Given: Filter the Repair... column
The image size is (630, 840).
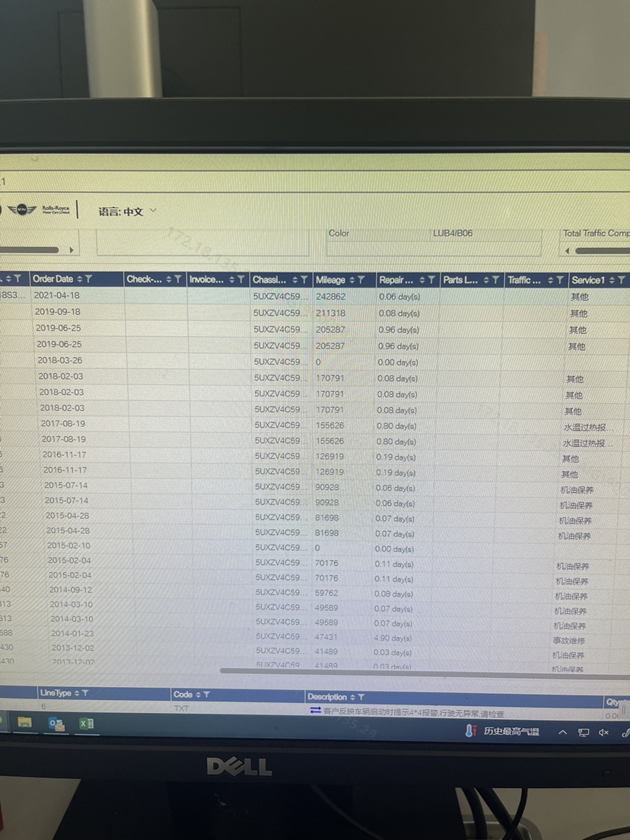Looking at the screenshot, I should (431, 280).
